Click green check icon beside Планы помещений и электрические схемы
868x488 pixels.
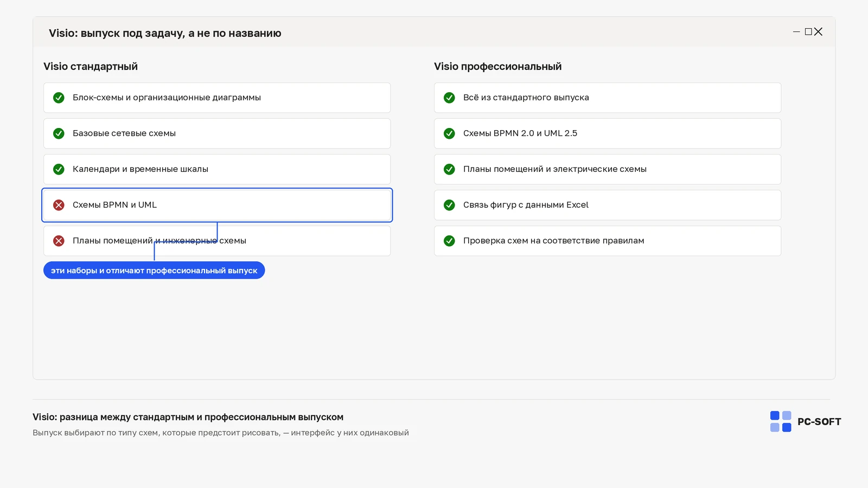point(449,169)
